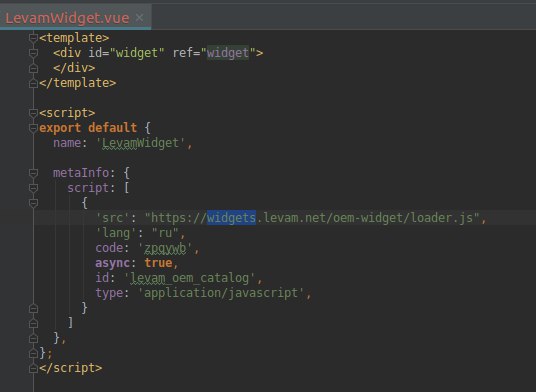Click the fold marker at </div>

coord(33,68)
